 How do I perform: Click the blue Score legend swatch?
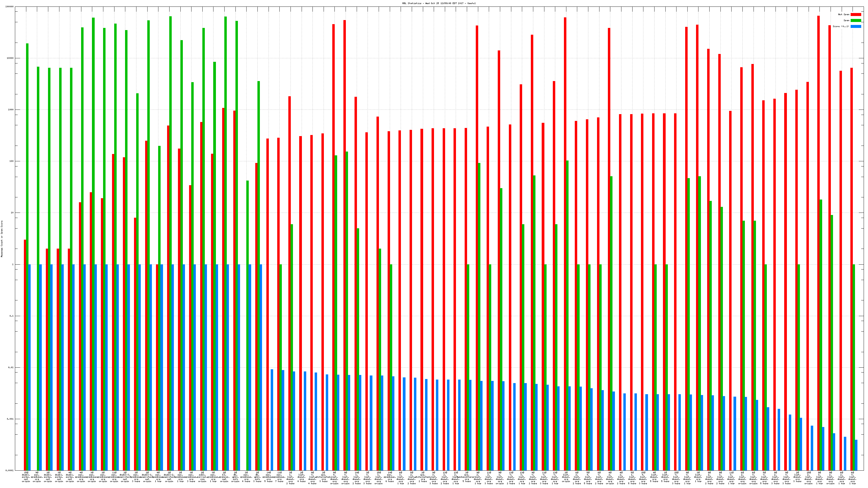click(856, 26)
